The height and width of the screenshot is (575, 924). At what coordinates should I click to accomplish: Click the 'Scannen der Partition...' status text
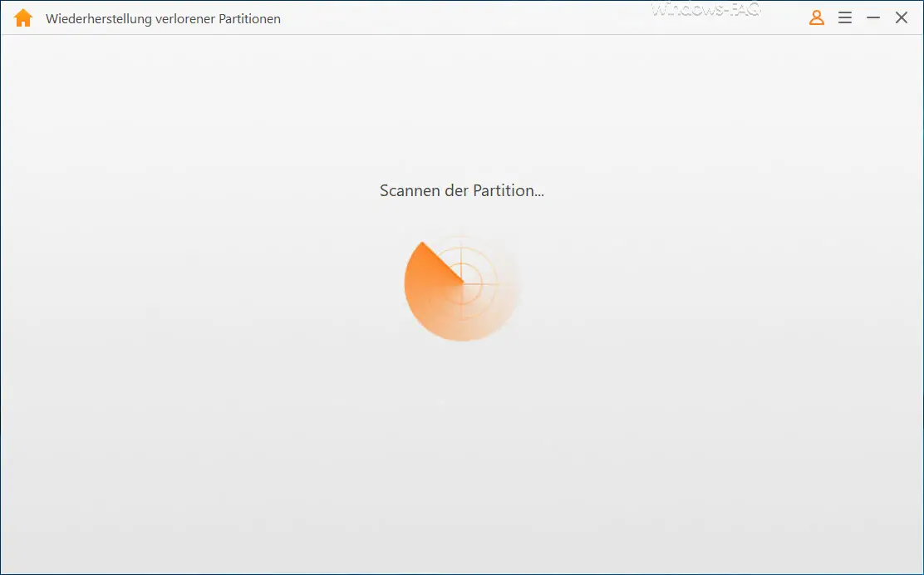(461, 190)
